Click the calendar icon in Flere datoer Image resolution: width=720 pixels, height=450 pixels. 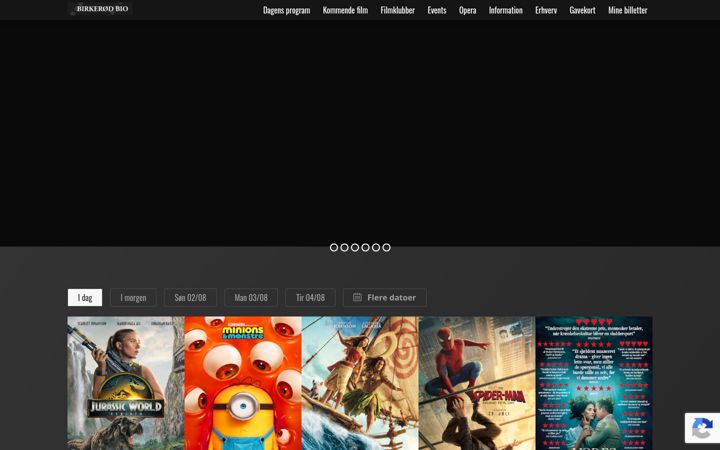click(x=357, y=298)
